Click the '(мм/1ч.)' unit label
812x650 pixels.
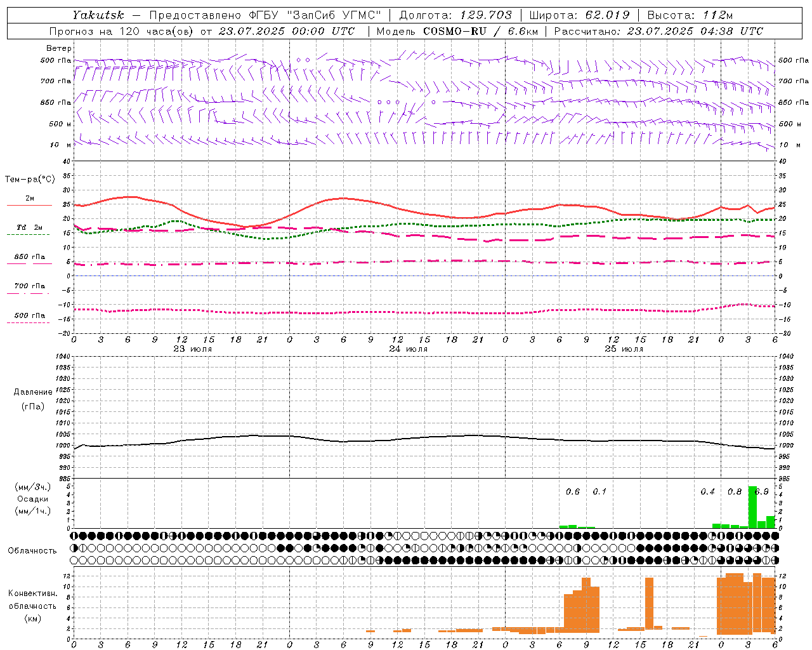(33, 511)
